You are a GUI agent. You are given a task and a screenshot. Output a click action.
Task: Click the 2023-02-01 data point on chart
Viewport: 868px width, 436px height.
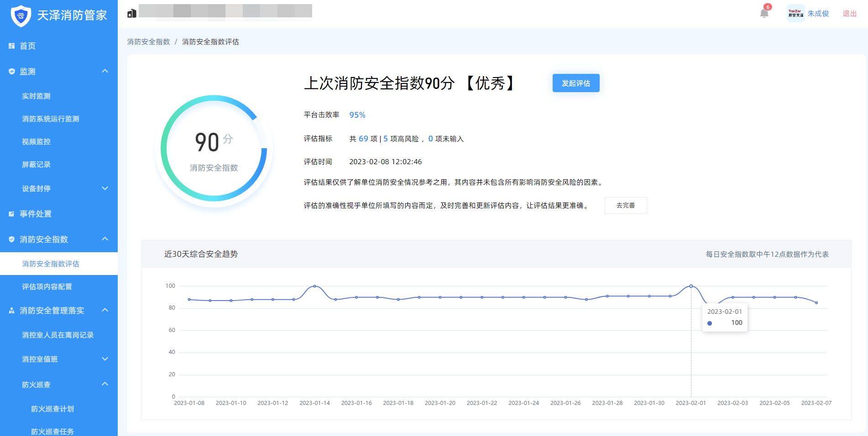tap(691, 286)
